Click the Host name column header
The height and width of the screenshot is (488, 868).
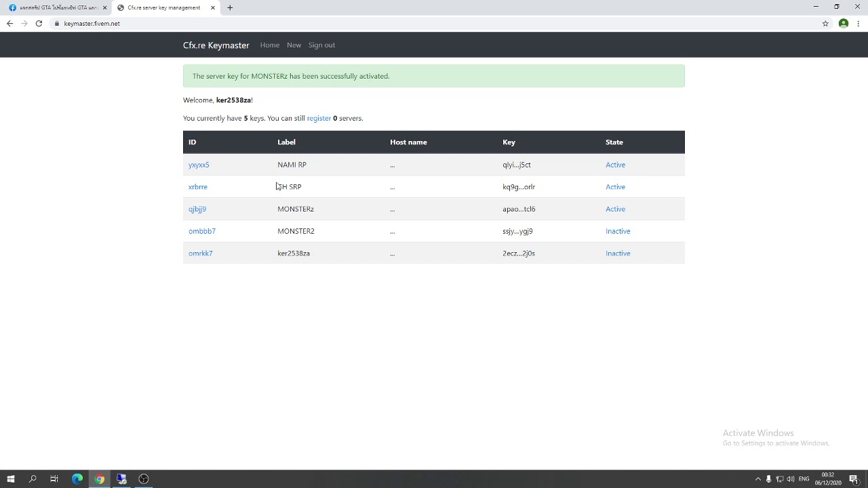408,142
